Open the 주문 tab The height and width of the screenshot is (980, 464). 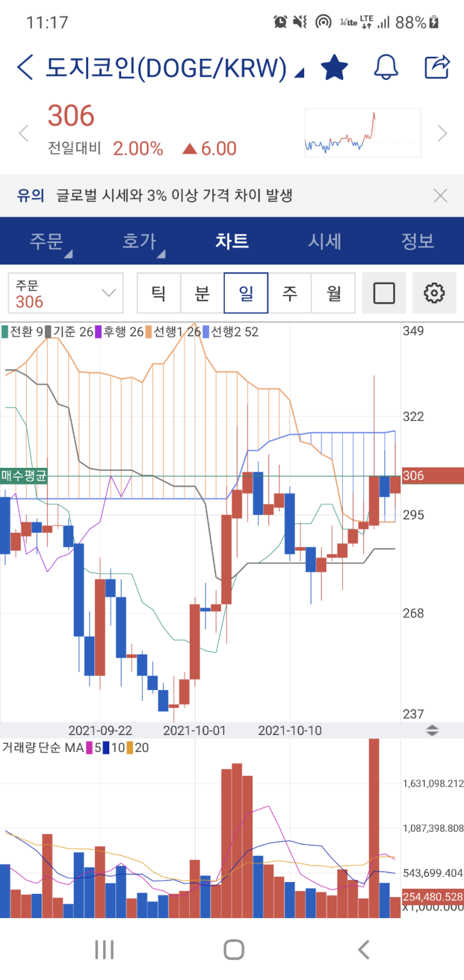47,241
